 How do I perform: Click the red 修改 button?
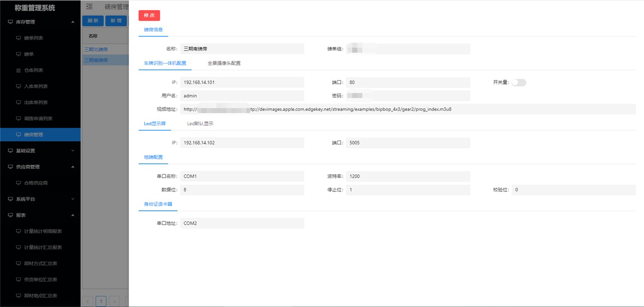tap(149, 15)
